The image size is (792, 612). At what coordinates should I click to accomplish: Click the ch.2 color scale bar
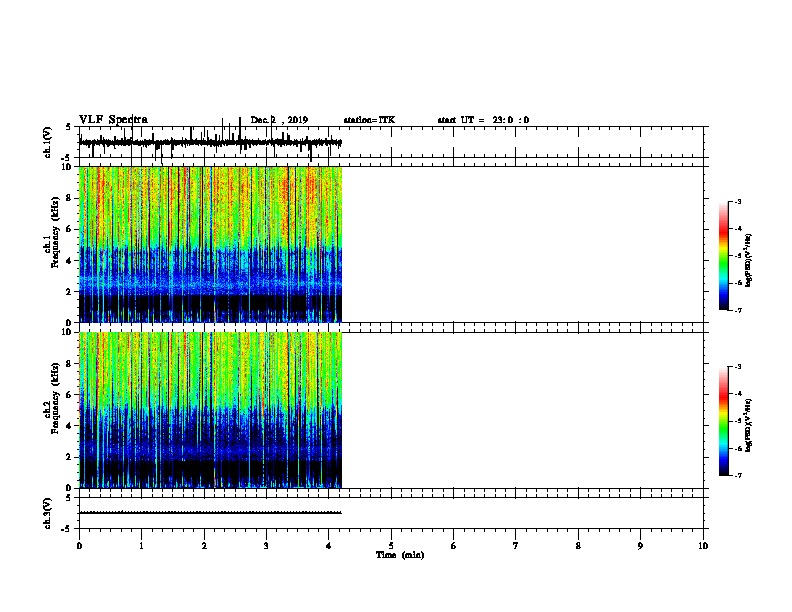click(724, 421)
